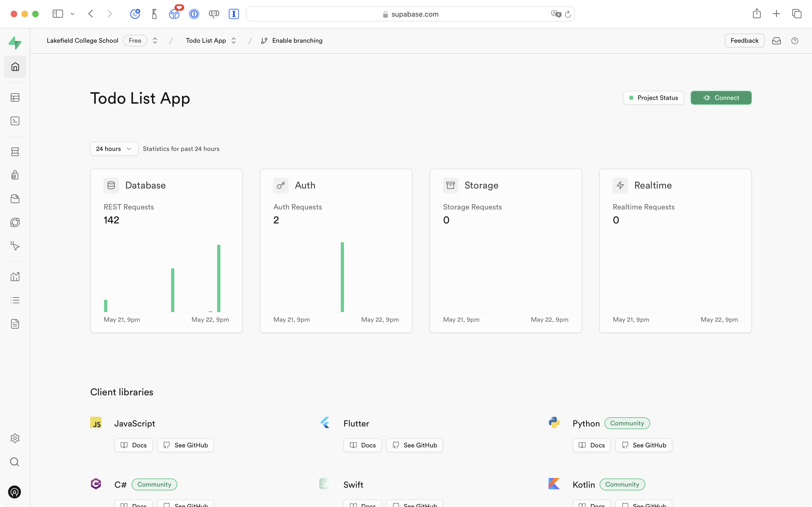Open the Edge Functions sidebar icon
Viewport: 812px width, 507px height.
pyautogui.click(x=15, y=222)
